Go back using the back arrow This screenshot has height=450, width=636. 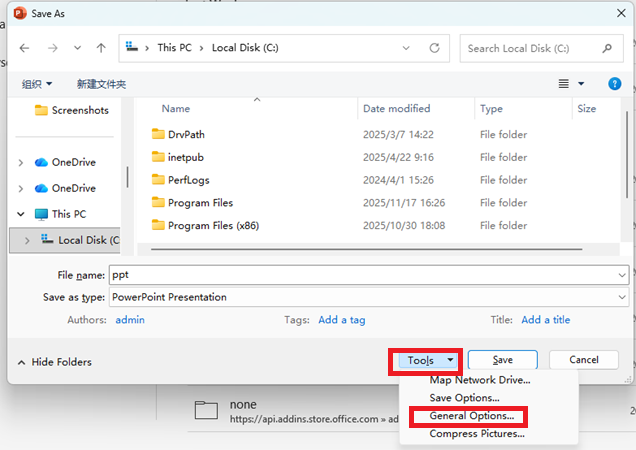tap(24, 48)
